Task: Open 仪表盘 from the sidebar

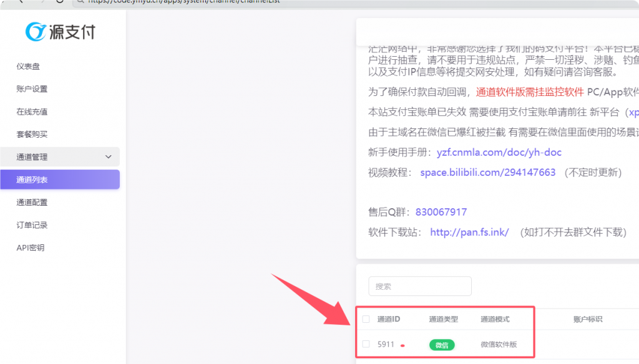Action: pos(29,66)
